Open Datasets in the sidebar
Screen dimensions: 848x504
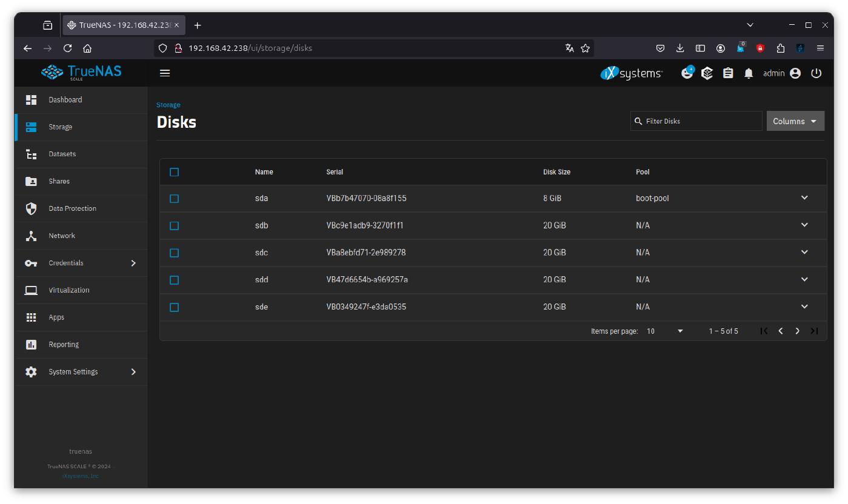tap(62, 154)
